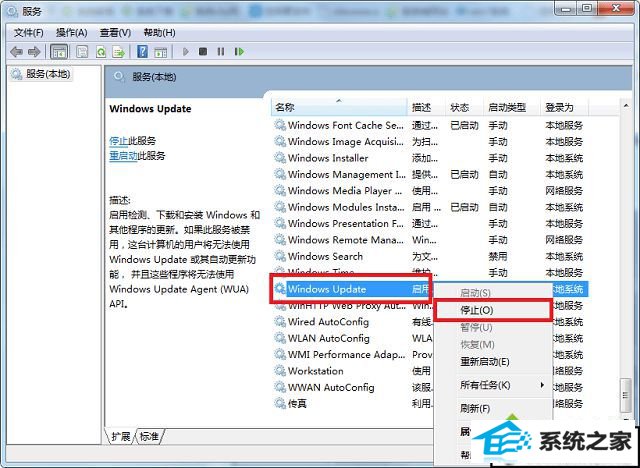Click the gear icon beside WWAN AutoConfig
The height and width of the screenshot is (468, 640).
[280, 387]
